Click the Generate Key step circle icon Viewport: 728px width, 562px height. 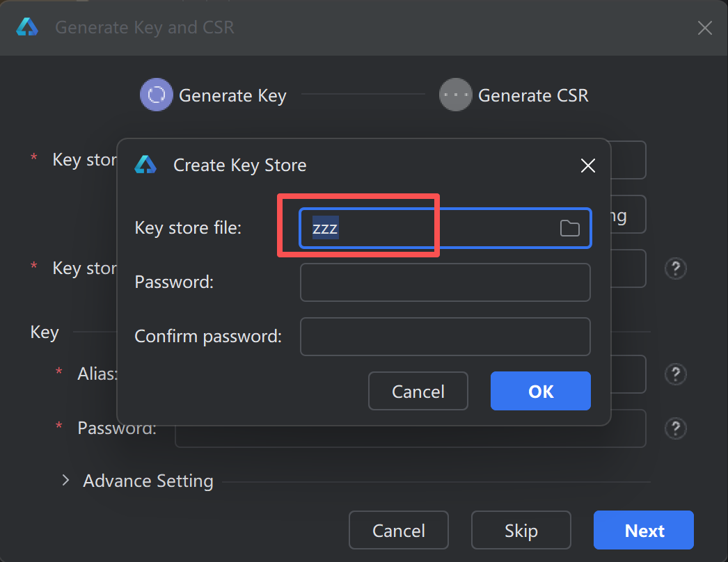tap(157, 95)
